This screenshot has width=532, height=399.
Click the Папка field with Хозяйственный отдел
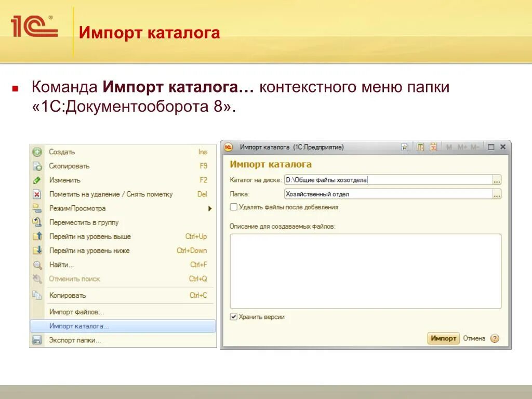[389, 194]
